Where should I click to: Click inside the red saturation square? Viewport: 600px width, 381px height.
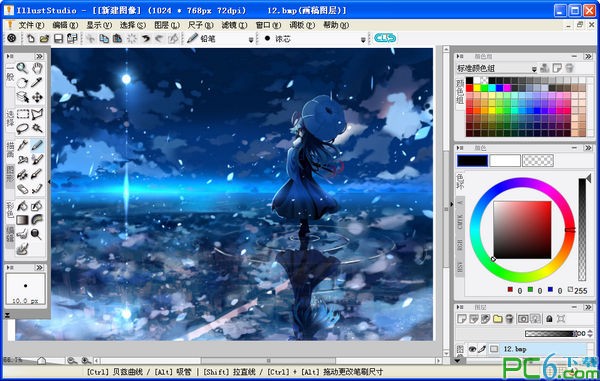pyautogui.click(x=522, y=230)
